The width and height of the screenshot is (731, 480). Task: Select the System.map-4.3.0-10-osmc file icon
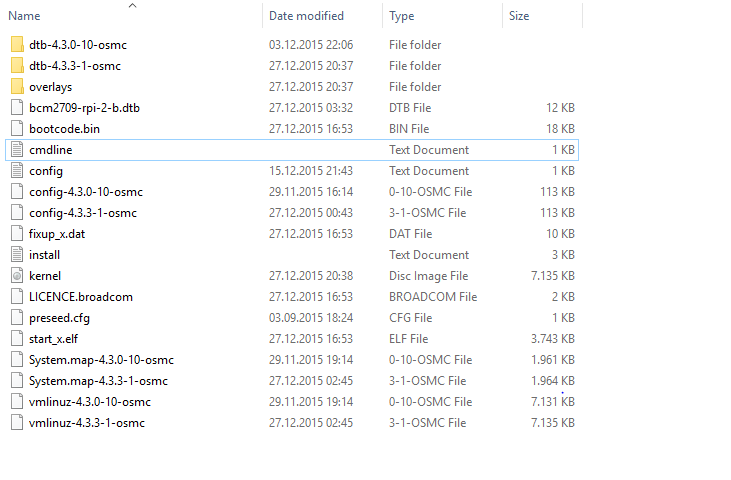point(17,360)
